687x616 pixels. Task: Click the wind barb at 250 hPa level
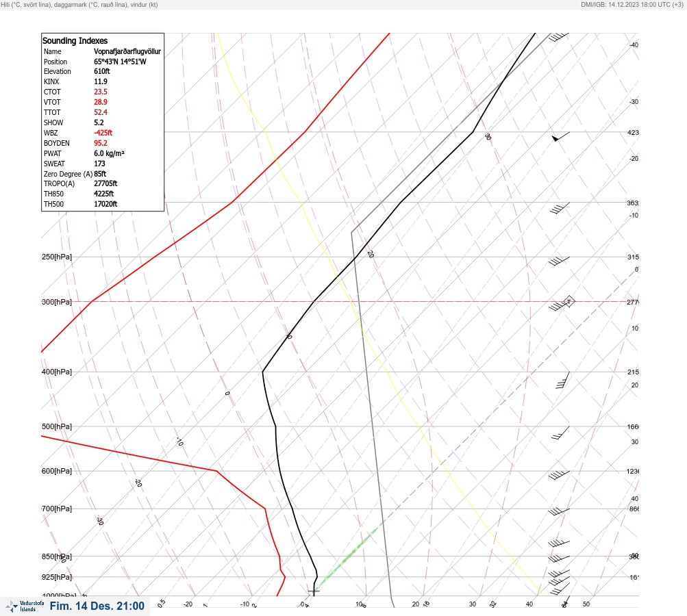[559, 261]
